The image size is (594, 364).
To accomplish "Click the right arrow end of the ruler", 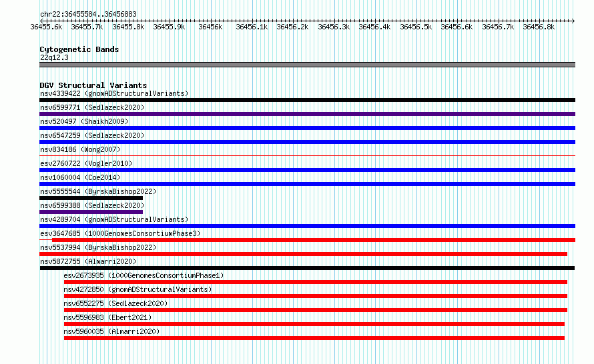I will coord(573,21).
